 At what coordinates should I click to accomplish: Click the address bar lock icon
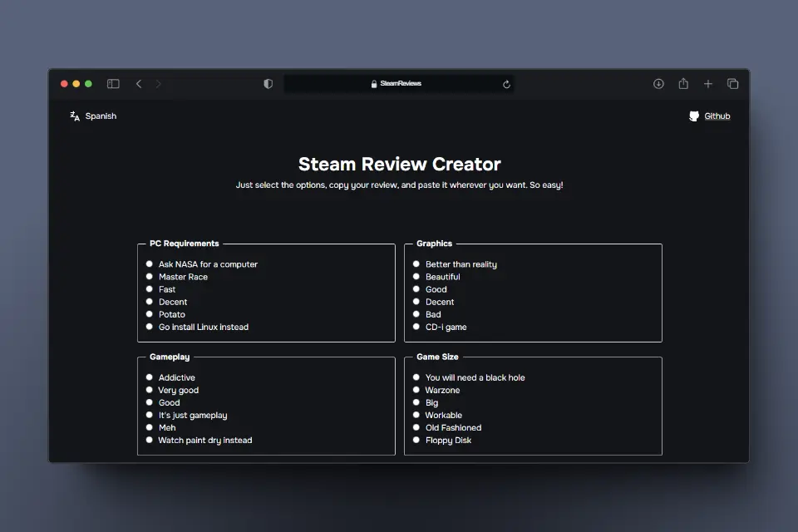tap(374, 84)
